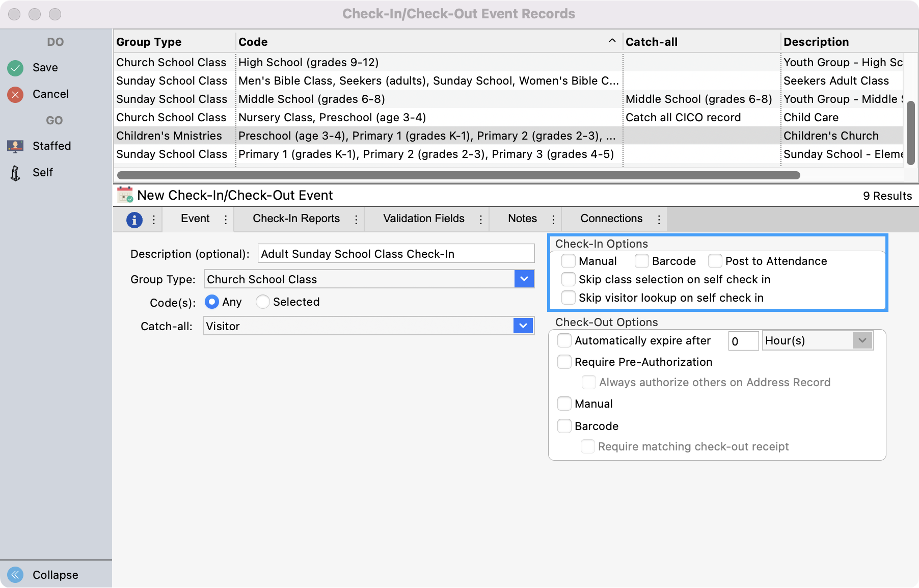Open Staffed check-in mode icon
Viewport: 919px width, 588px height.
coord(15,146)
